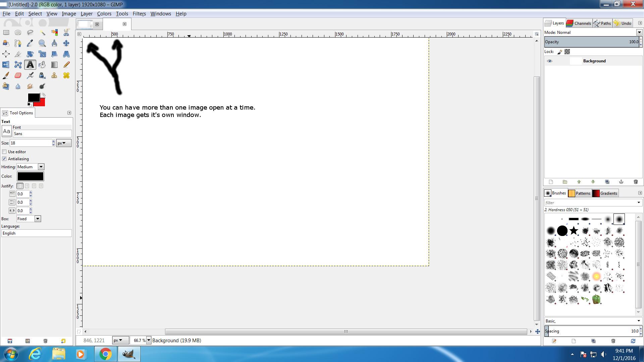Select the Paintbrush tool
The image size is (644, 362).
click(x=6, y=75)
